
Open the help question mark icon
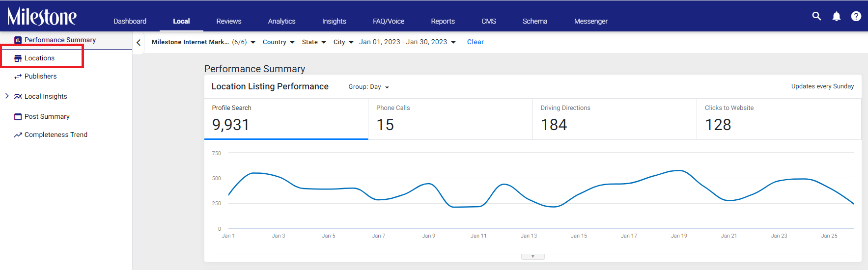[856, 16]
